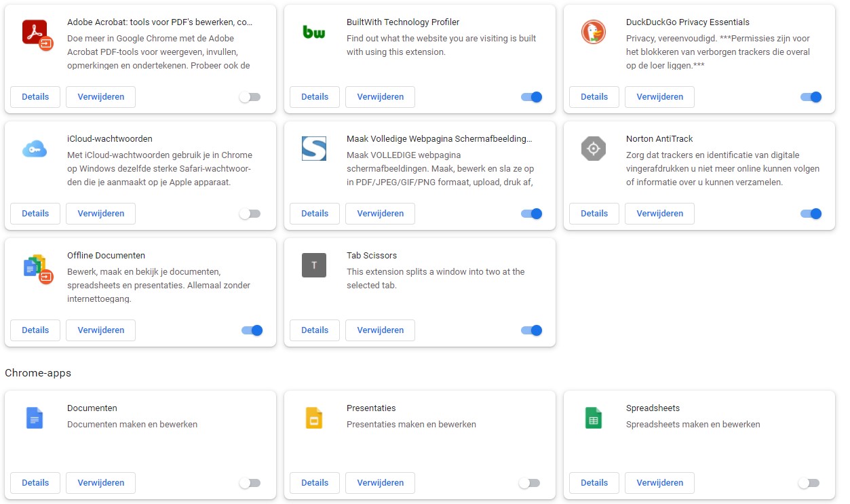The image size is (850, 504).
Task: Switch off the Tab Scissors toggle
Action: tap(532, 330)
